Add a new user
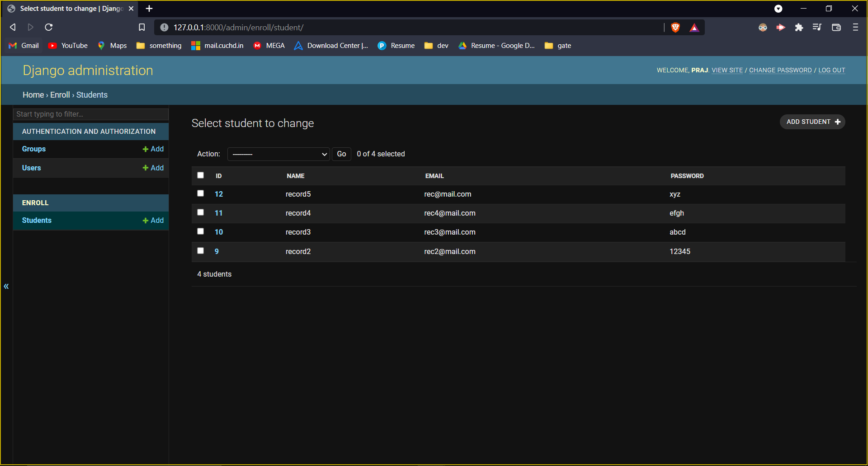The height and width of the screenshot is (466, 868). 153,168
